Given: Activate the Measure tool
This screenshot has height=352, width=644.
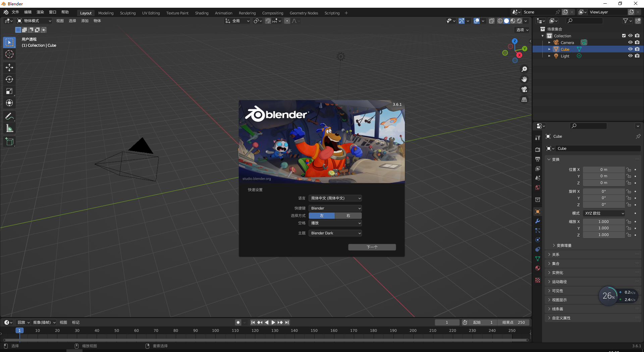Looking at the screenshot, I should 9,128.
